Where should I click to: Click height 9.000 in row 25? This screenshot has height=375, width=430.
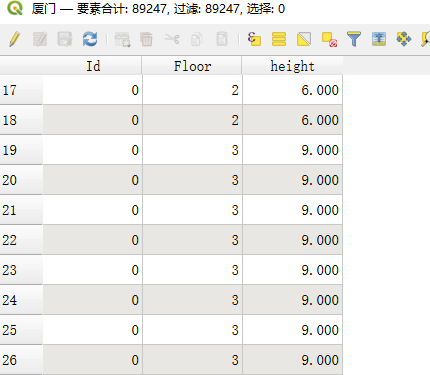coord(293,330)
